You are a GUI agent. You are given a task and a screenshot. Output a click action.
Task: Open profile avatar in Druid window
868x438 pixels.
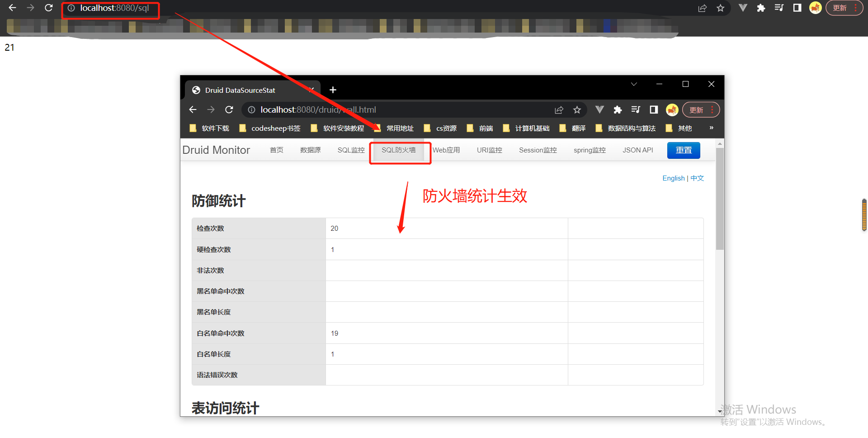(672, 109)
